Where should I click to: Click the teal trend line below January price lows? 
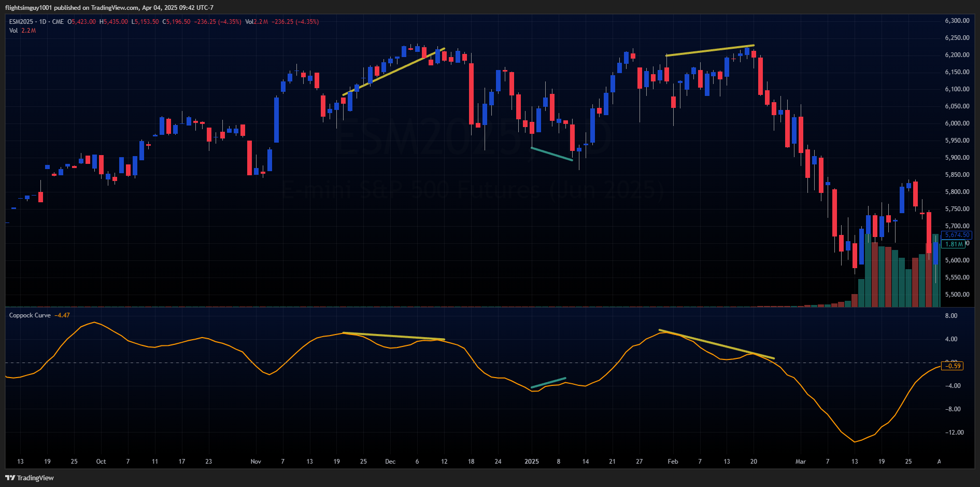[x=552, y=155]
